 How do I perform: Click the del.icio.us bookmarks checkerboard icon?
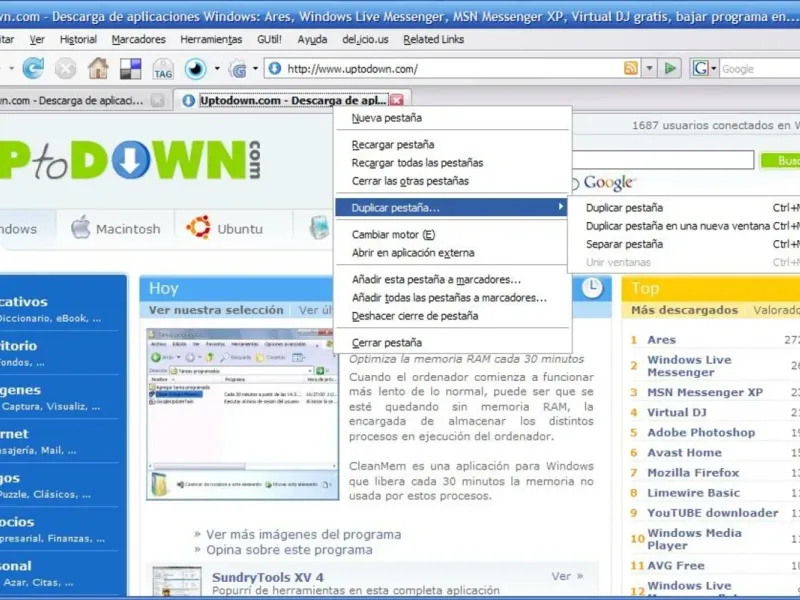(x=131, y=69)
